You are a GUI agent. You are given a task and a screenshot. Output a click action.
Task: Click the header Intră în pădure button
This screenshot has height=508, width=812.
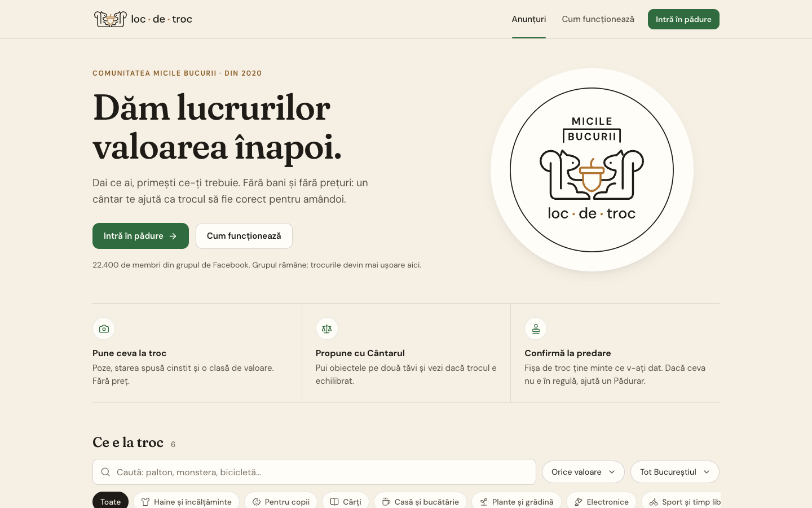click(x=683, y=19)
